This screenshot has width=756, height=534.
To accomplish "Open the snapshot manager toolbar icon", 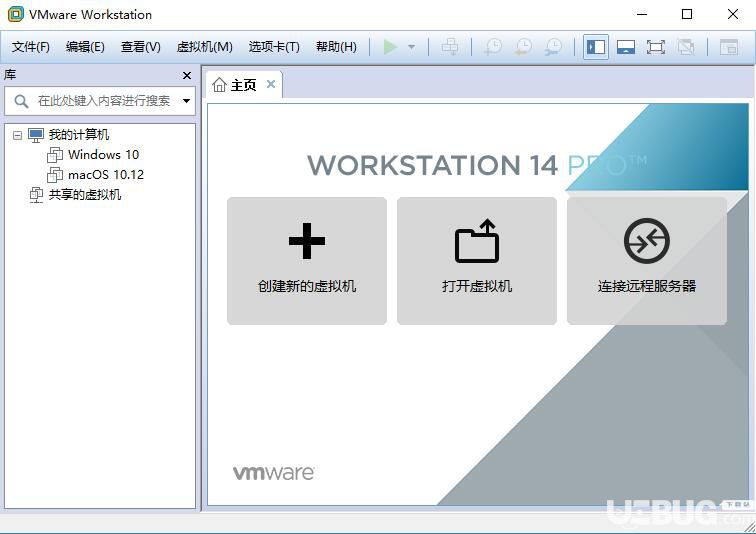I will coord(553,47).
